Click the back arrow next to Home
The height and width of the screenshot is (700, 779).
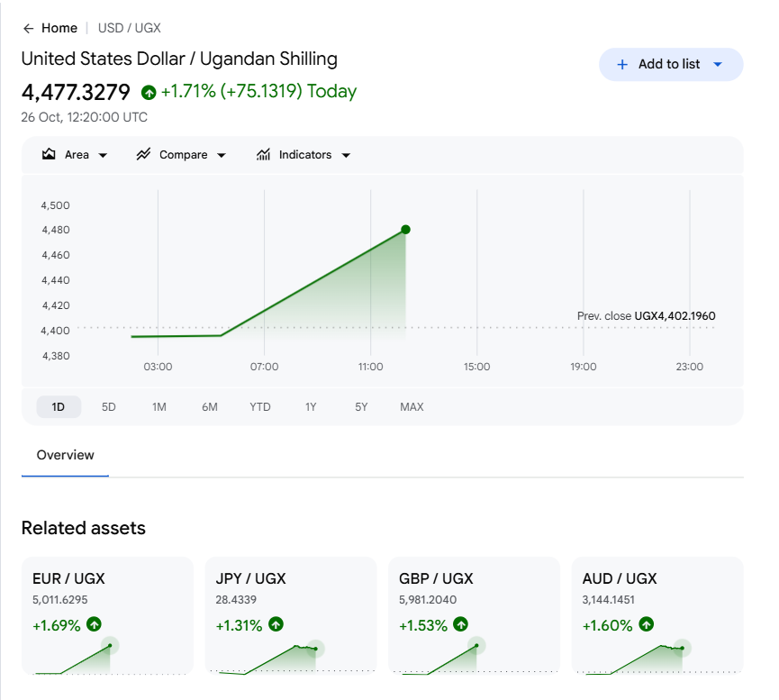point(28,28)
